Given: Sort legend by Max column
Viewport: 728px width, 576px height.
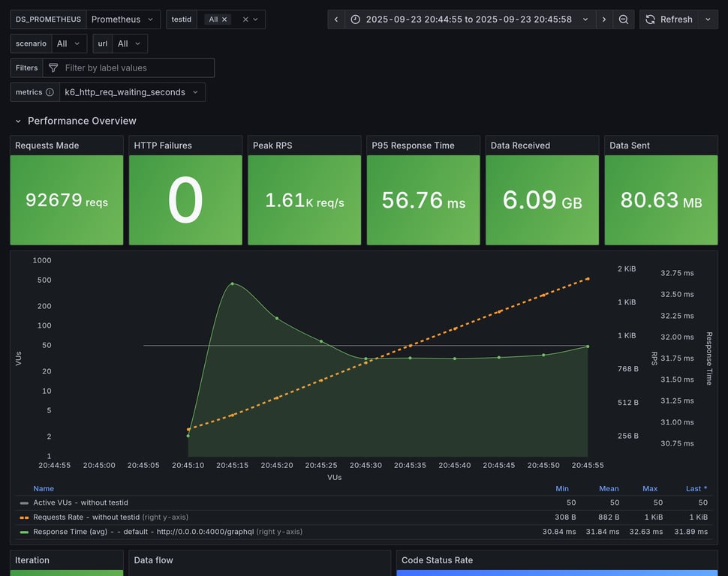Looking at the screenshot, I should (650, 488).
